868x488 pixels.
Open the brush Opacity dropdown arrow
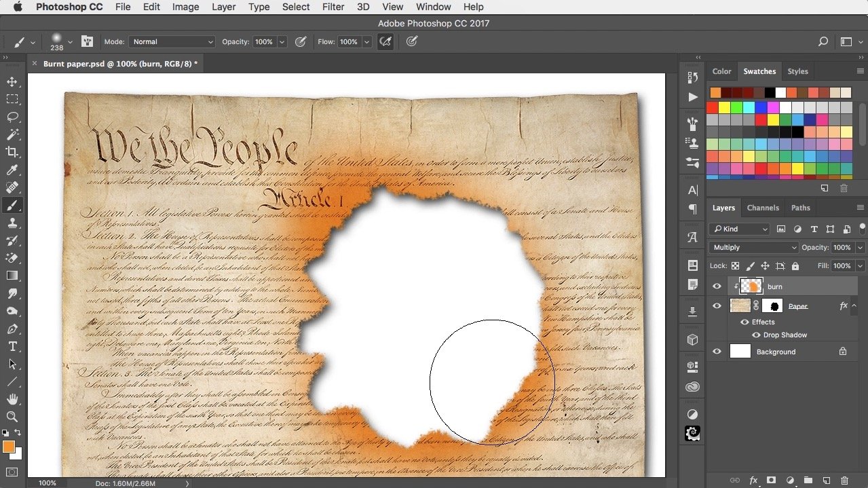(282, 41)
